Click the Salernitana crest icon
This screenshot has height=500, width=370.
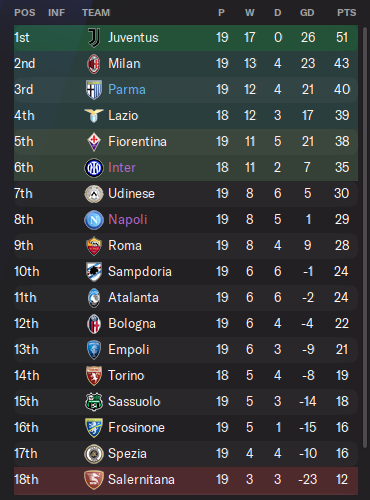coord(94,480)
